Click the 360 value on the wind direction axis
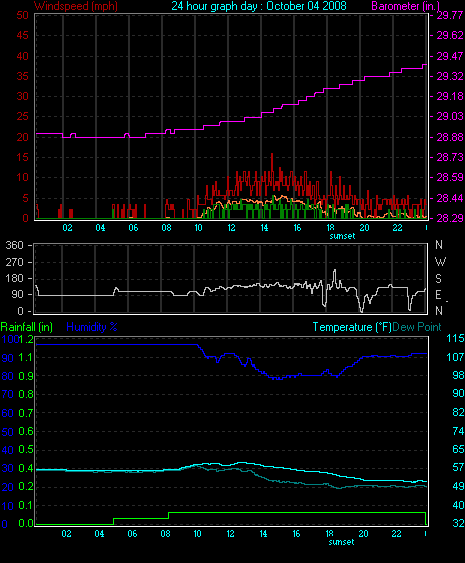 pos(14,246)
